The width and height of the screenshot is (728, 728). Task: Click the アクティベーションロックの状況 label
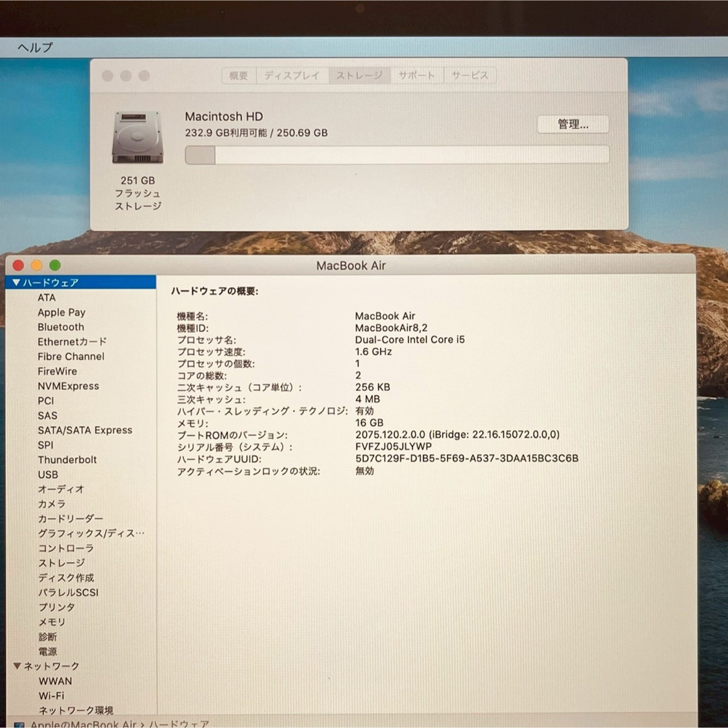point(248,471)
